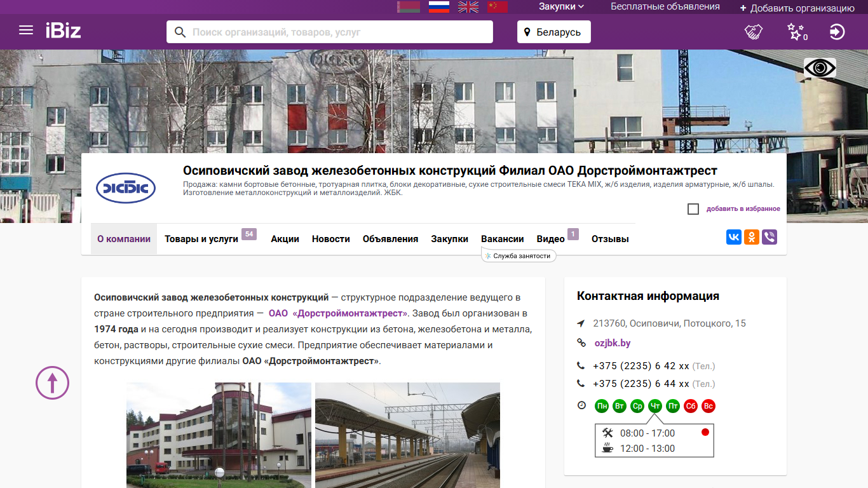The height and width of the screenshot is (488, 868).
Task: Select the Belarus flag language
Action: click(x=409, y=6)
